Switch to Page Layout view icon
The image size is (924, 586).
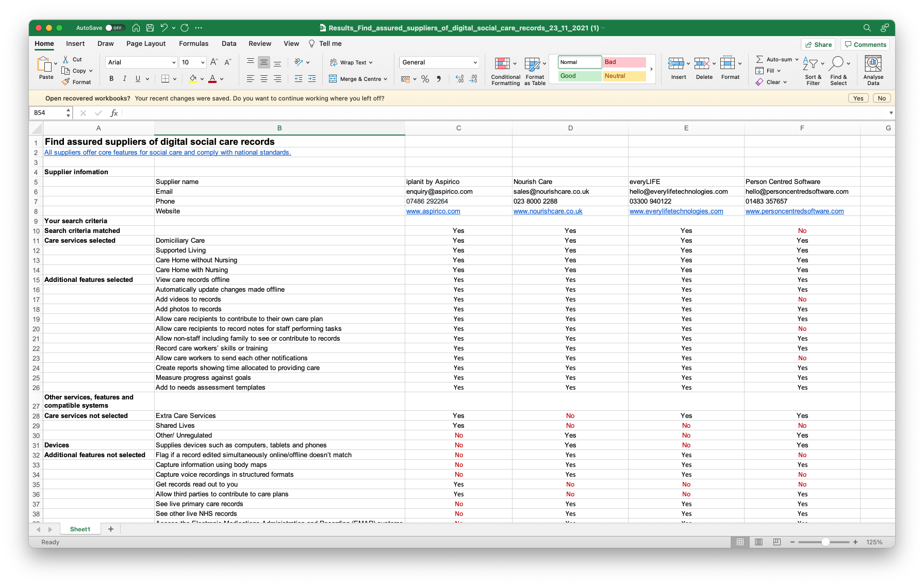[758, 542]
